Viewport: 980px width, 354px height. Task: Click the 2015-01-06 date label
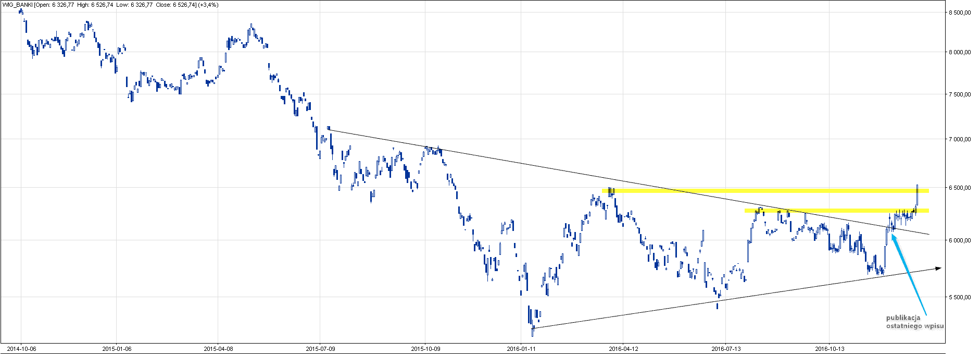pyautogui.click(x=117, y=349)
